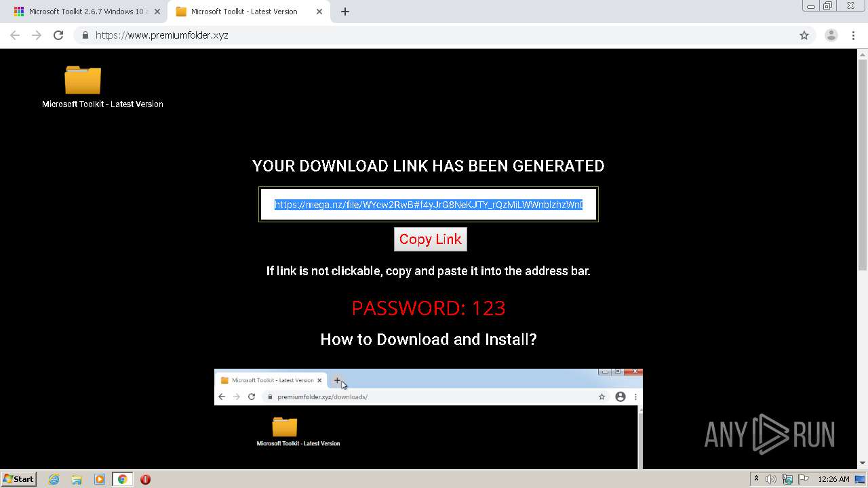This screenshot has width=868, height=488.
Task: Open a new browser tab
Action: point(345,12)
